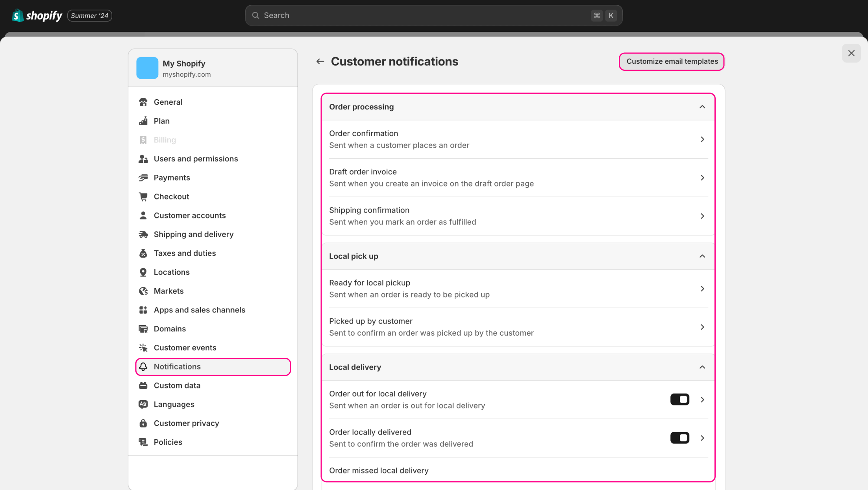Click the top Search field

425,15
